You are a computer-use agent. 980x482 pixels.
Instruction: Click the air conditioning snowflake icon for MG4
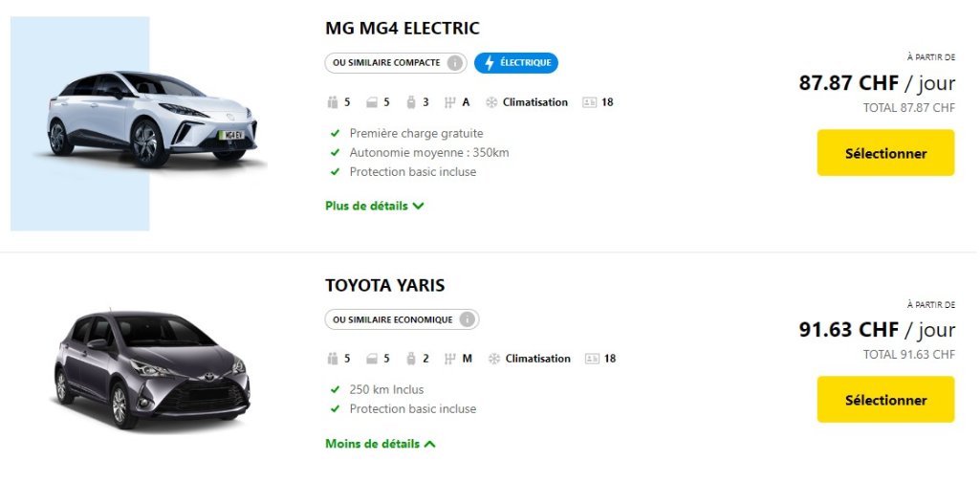point(492,102)
